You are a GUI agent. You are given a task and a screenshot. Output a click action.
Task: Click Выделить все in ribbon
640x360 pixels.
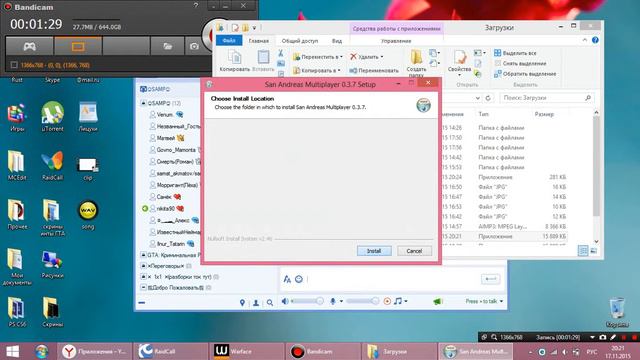516,53
